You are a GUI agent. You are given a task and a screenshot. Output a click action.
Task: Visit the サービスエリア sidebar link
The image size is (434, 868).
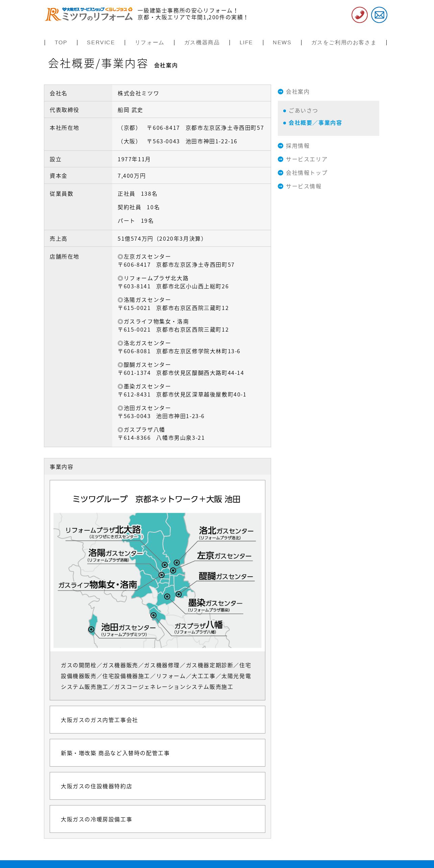(x=307, y=159)
